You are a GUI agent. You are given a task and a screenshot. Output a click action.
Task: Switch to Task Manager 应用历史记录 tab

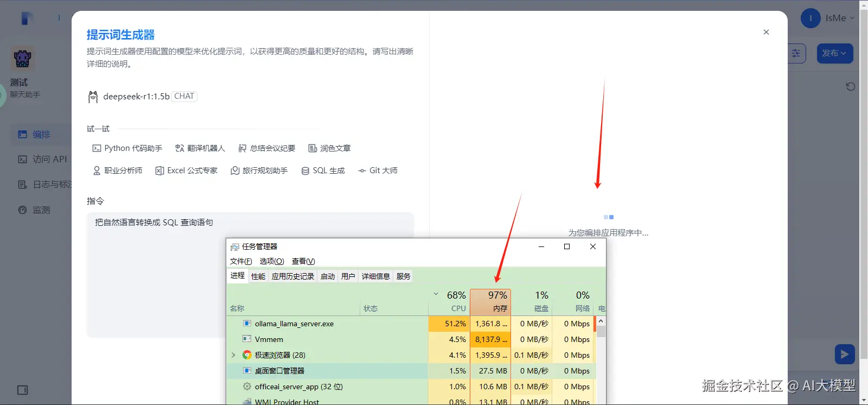pos(293,276)
